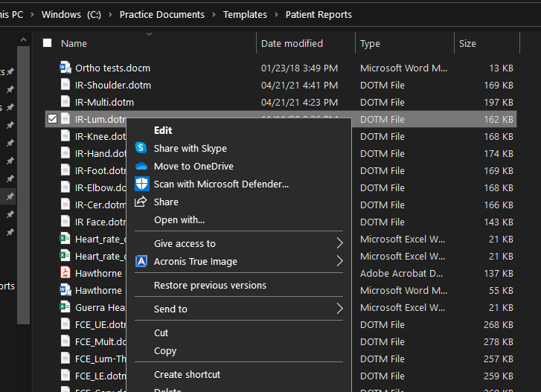Viewport: 541px width, 392px height.
Task: Choose Restore previous versions
Action: pyautogui.click(x=210, y=286)
